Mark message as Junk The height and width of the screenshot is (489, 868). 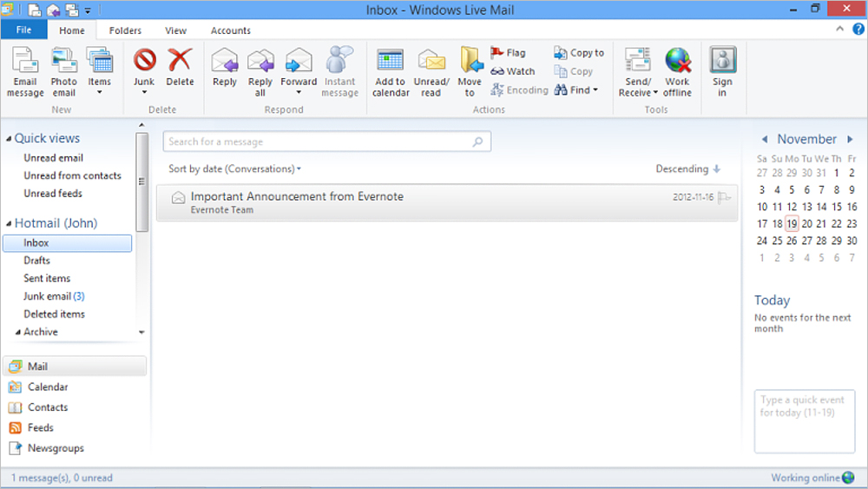(x=144, y=73)
